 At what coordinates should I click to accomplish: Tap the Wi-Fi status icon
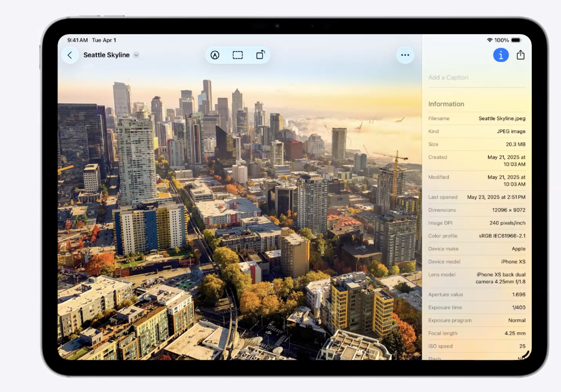(x=489, y=40)
